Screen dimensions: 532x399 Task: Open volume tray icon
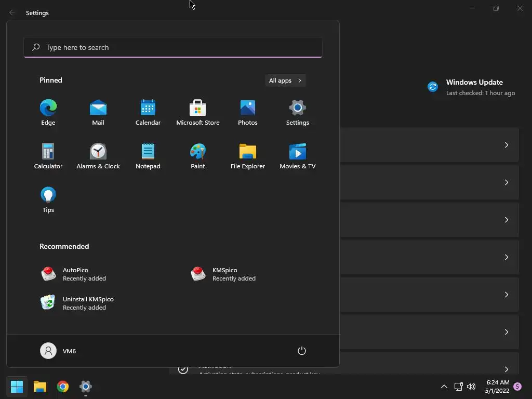[x=471, y=387]
